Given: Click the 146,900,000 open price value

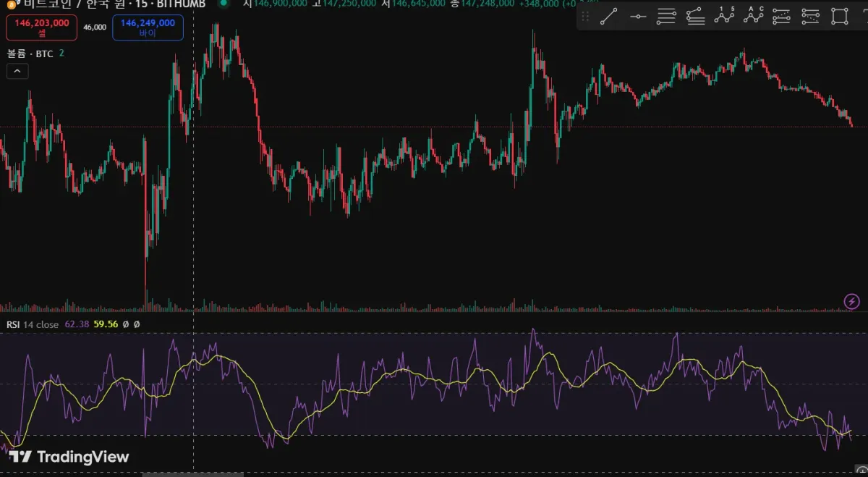Looking at the screenshot, I should click(279, 3).
